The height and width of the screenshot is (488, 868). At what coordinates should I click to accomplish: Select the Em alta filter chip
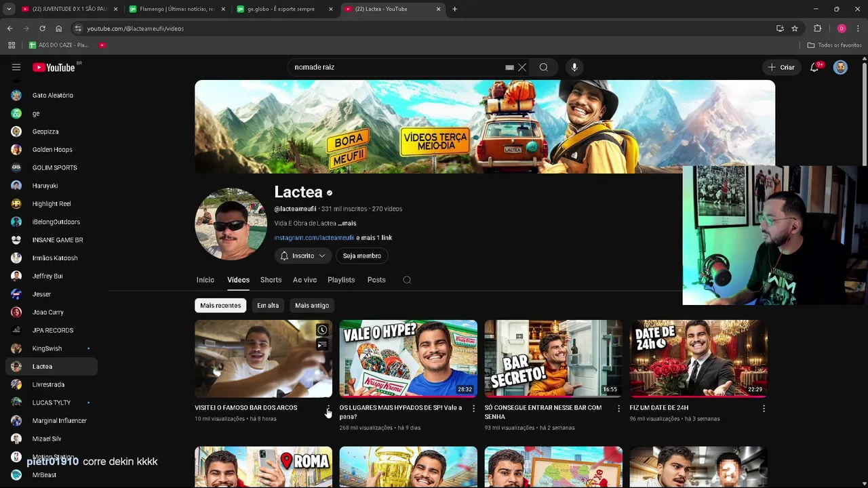[x=268, y=305]
